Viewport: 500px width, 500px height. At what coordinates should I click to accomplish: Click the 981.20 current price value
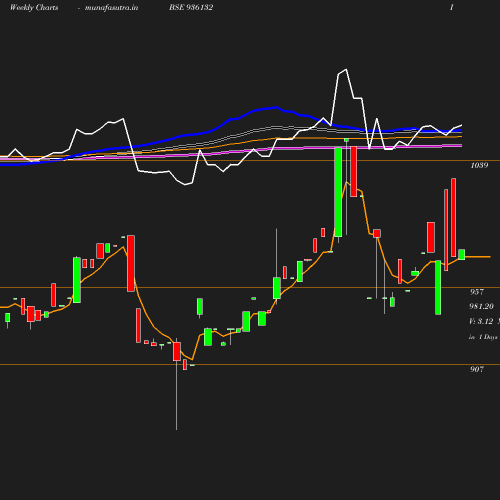coord(482,306)
